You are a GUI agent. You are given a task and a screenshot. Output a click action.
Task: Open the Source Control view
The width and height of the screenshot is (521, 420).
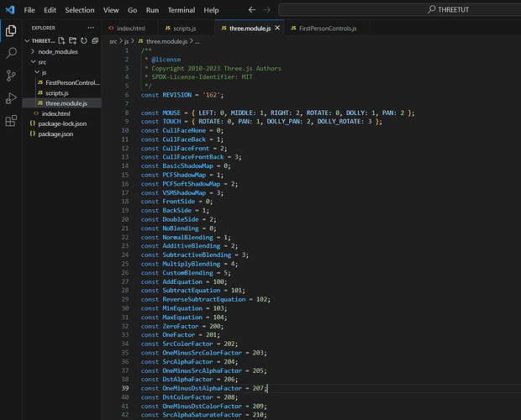tap(12, 76)
